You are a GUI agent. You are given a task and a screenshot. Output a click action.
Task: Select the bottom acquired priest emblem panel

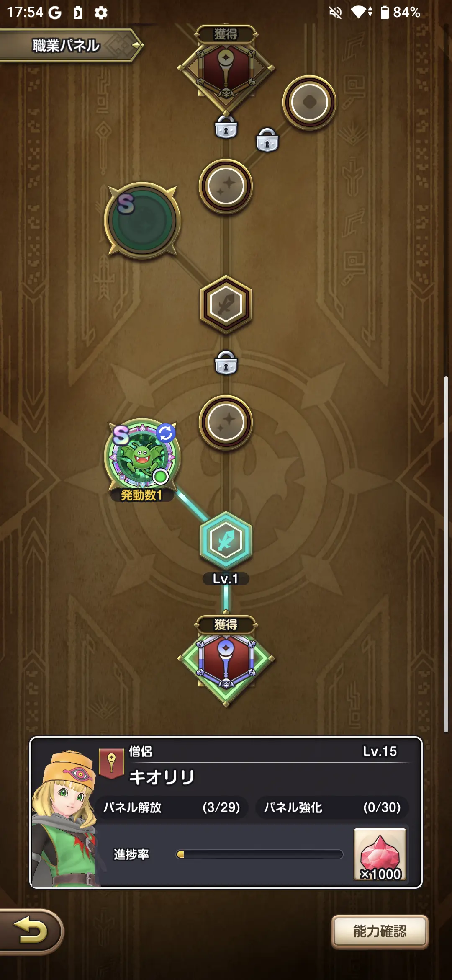pos(226,661)
